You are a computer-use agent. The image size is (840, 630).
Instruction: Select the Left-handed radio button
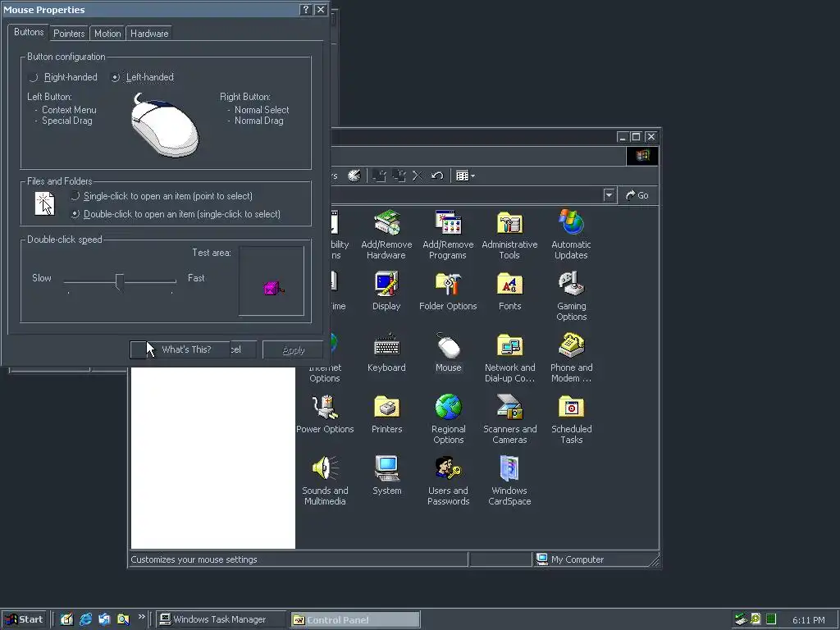(x=143, y=77)
